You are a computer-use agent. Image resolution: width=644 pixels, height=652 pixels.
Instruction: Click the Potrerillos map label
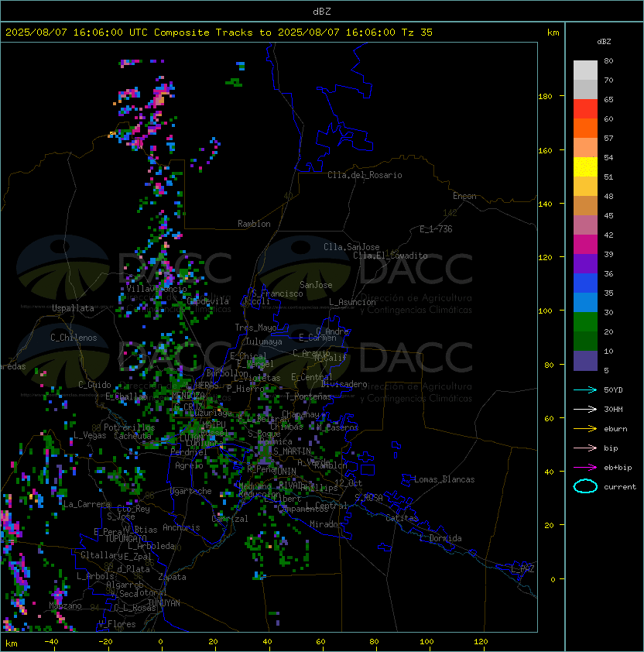[x=129, y=427]
